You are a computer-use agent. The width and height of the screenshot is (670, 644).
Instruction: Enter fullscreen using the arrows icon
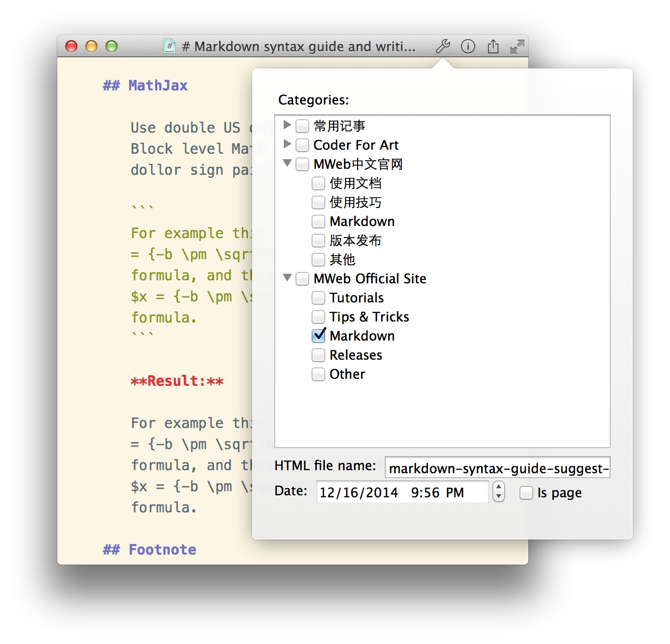point(517,47)
